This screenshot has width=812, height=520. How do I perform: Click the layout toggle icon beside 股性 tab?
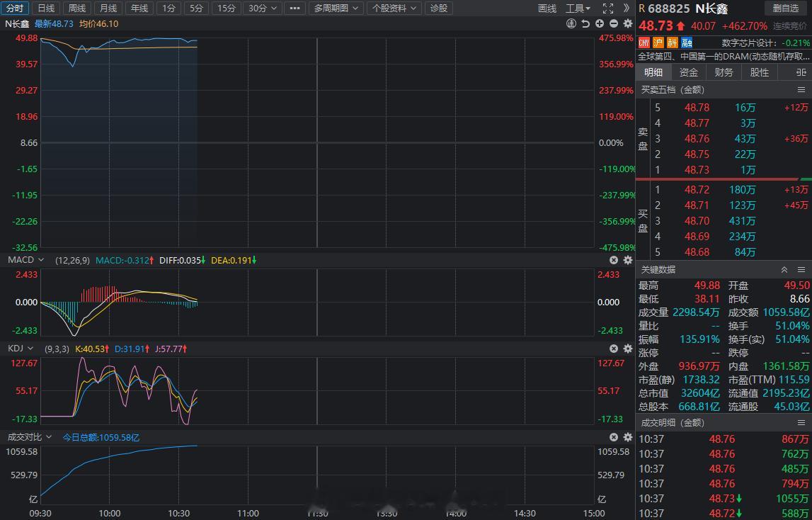[801, 72]
